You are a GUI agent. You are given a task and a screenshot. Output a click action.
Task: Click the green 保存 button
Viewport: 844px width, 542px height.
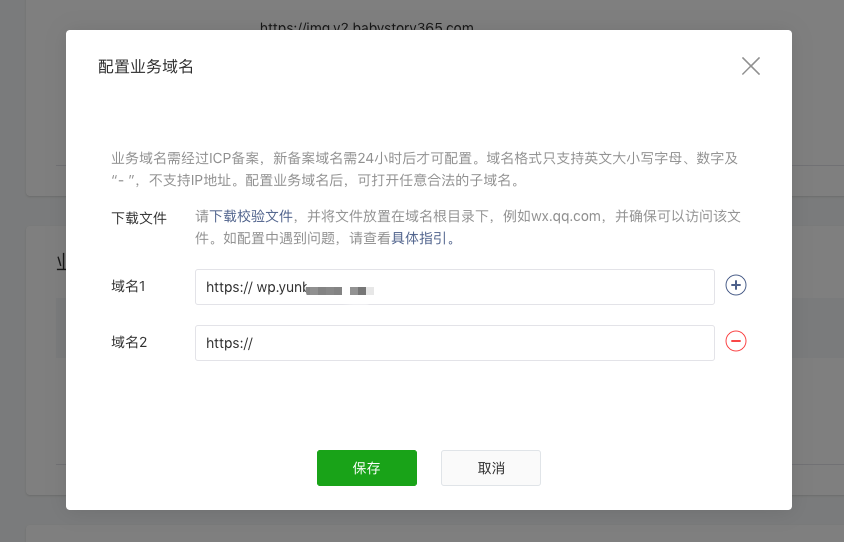[367, 468]
